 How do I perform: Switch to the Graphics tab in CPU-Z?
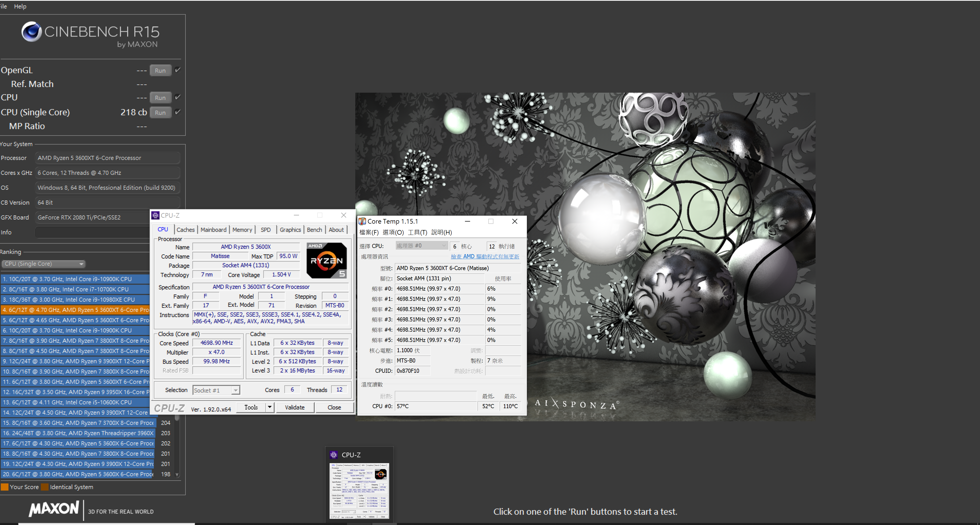290,230
